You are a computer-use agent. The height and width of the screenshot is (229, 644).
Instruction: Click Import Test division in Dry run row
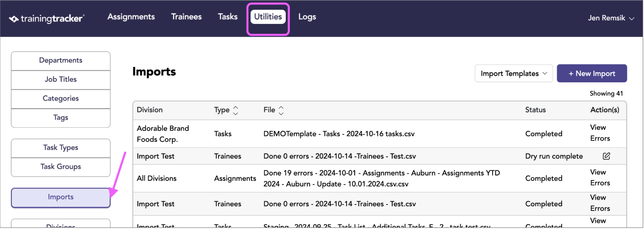pyautogui.click(x=155, y=156)
